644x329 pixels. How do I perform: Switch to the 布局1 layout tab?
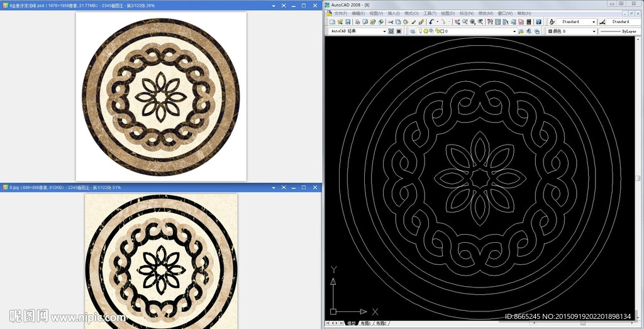367,323
